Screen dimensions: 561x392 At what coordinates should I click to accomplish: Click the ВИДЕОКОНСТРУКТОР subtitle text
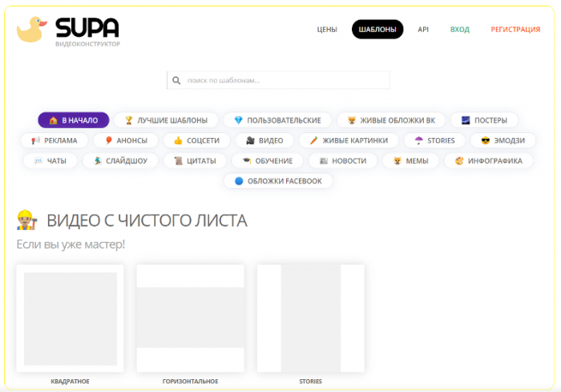point(87,44)
